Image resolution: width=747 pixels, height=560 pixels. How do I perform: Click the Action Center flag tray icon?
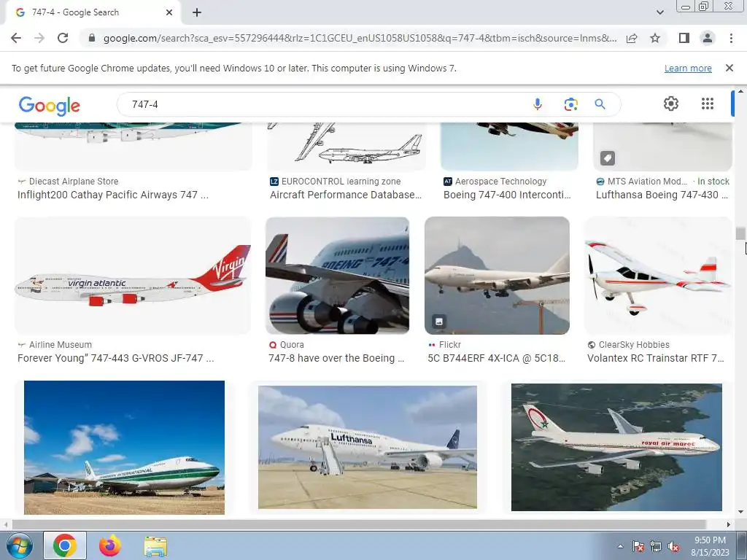click(638, 546)
